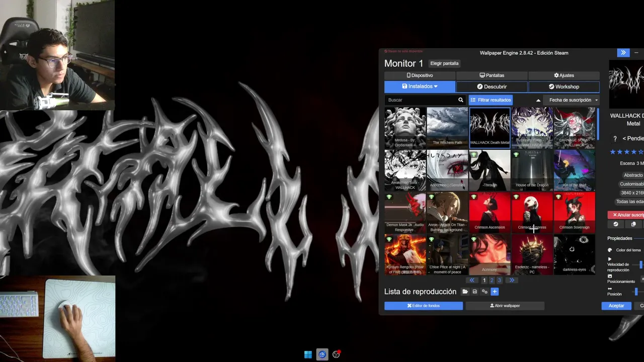Click the Elegir pantalla button
This screenshot has width=644, height=362.
(x=444, y=63)
